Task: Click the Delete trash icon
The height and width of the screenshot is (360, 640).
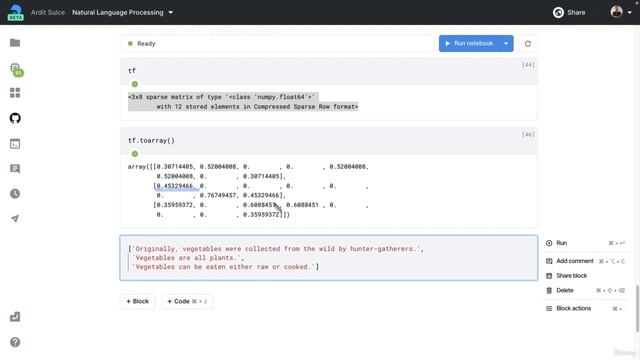Action: click(x=549, y=291)
